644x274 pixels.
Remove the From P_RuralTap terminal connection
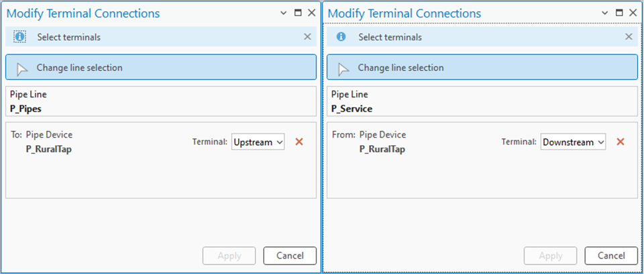621,142
